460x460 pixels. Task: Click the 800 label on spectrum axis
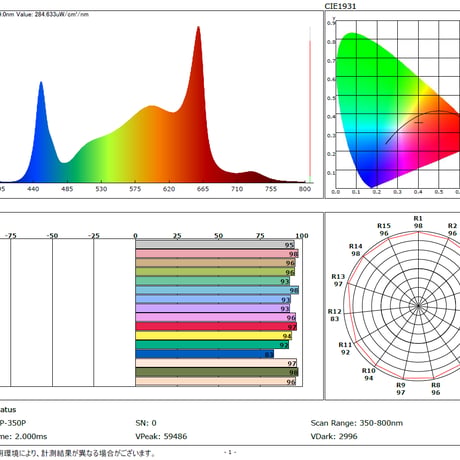(x=304, y=189)
